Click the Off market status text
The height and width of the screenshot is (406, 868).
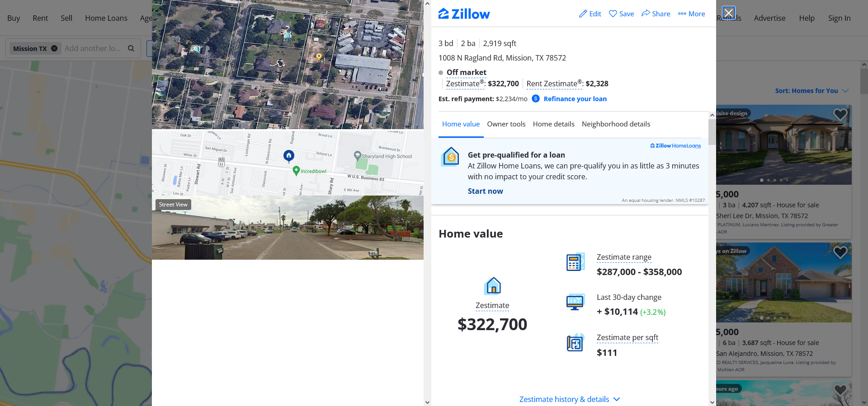pyautogui.click(x=467, y=72)
